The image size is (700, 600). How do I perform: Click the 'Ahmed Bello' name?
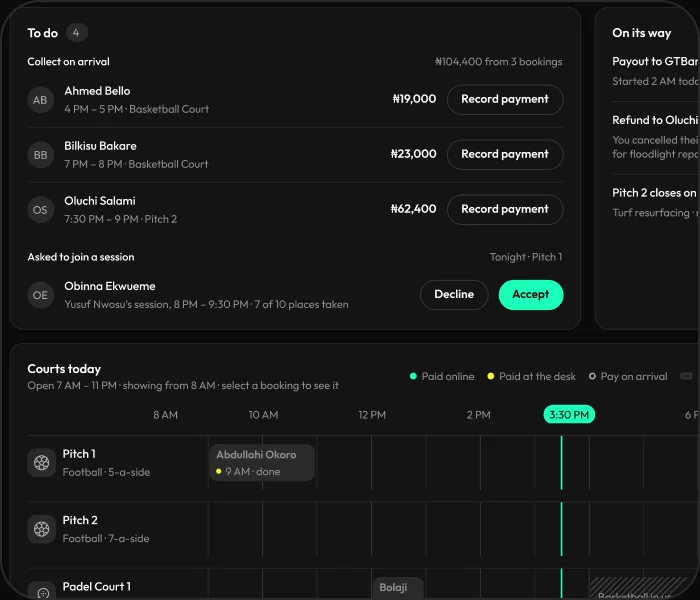[97, 91]
